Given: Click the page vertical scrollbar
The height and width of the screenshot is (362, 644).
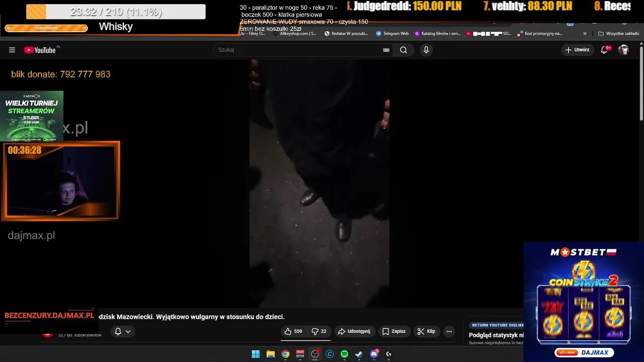Looking at the screenshot, I should [641, 83].
